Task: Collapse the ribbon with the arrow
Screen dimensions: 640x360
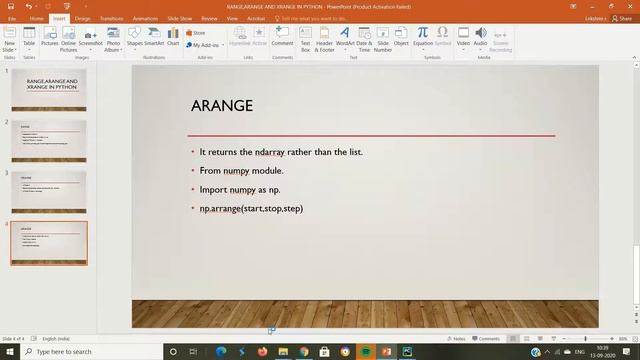Action: tap(634, 58)
